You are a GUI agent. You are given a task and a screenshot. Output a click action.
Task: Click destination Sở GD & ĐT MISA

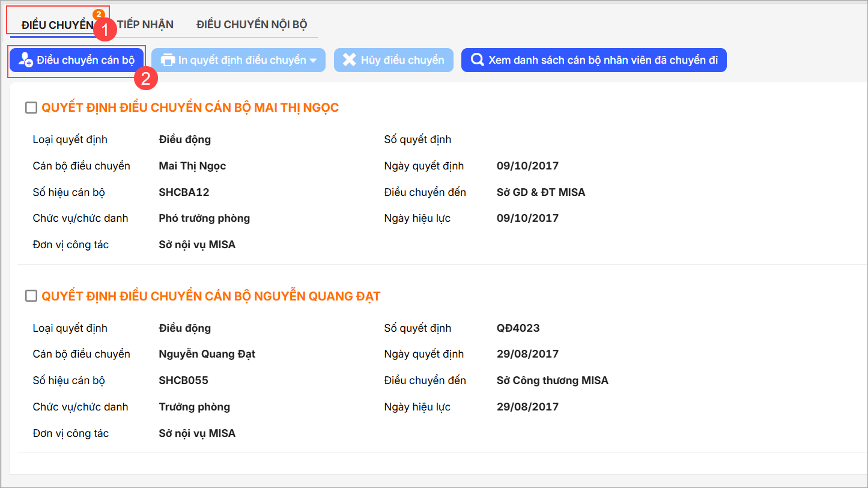[541, 192]
